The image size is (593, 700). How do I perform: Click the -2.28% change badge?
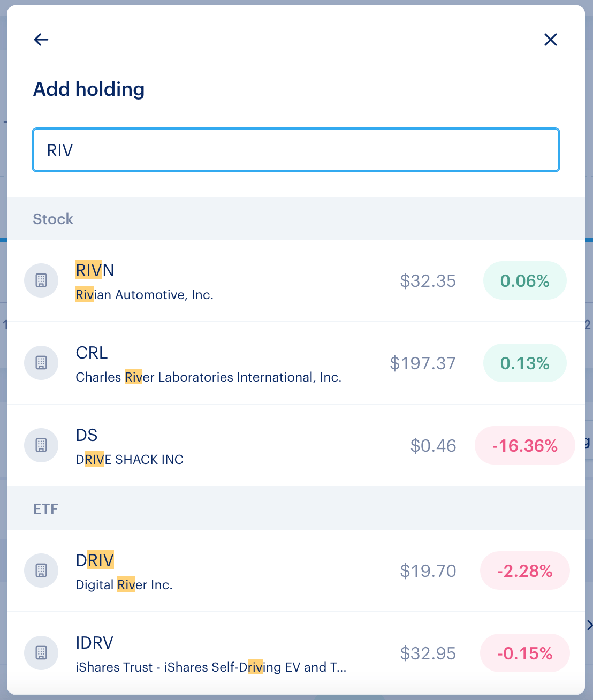524,571
